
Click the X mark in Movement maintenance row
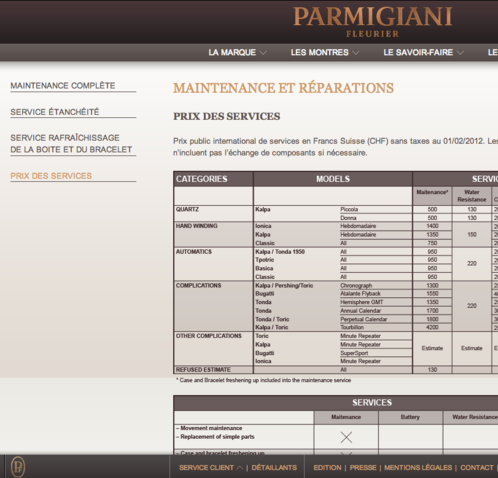click(x=346, y=437)
